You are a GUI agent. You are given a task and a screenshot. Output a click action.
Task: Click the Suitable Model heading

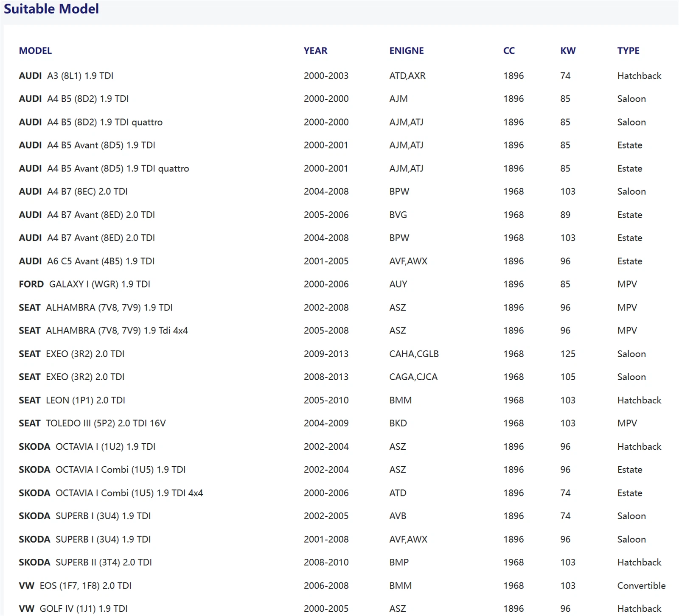[x=51, y=9]
